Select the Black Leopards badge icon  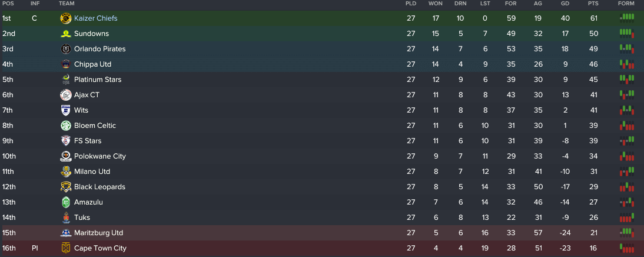coord(66,187)
